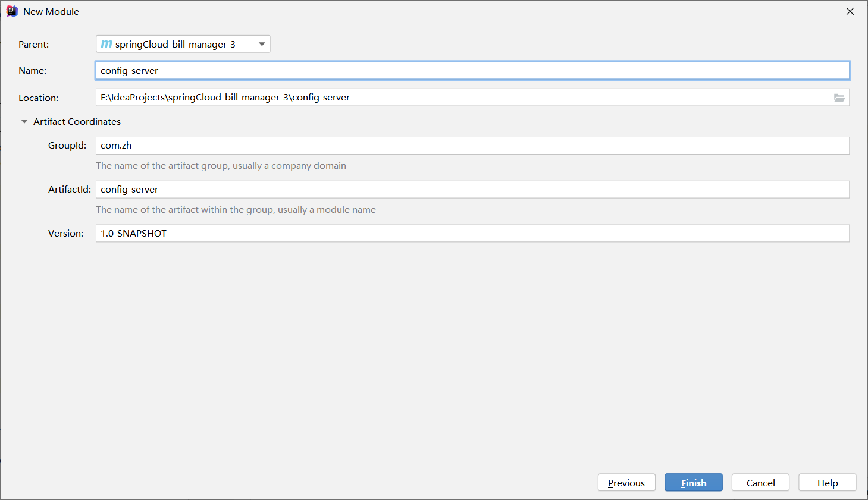Click the "Version:" label

[x=65, y=234]
